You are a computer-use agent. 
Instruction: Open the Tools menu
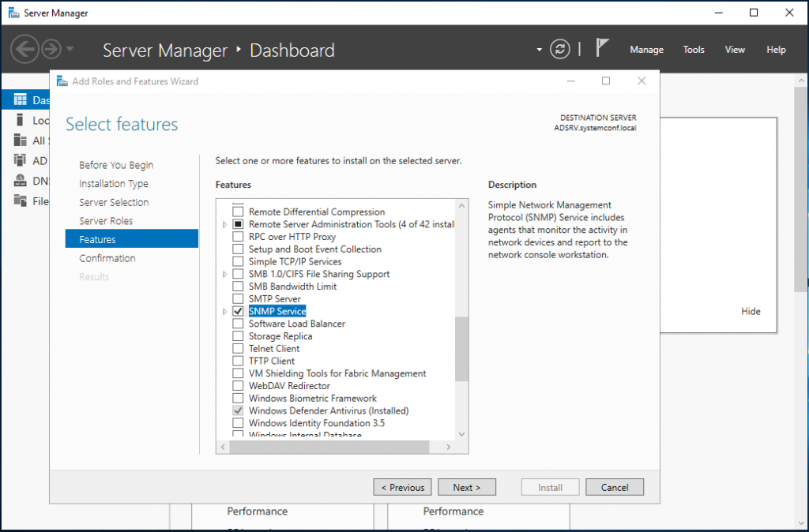(693, 49)
